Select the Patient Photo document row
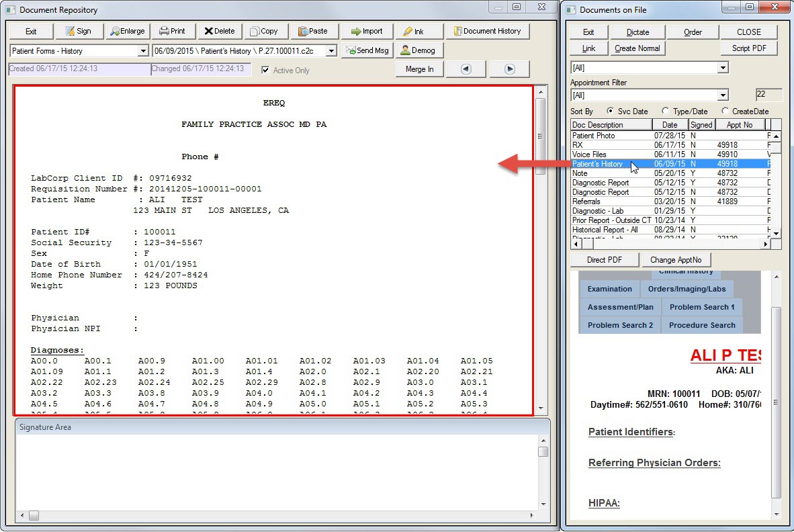The height and width of the screenshot is (532, 794). (671, 136)
